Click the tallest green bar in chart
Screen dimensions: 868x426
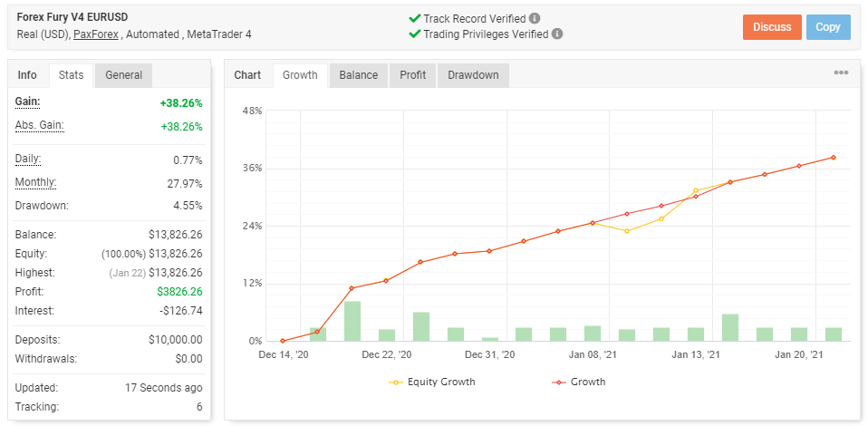[352, 321]
